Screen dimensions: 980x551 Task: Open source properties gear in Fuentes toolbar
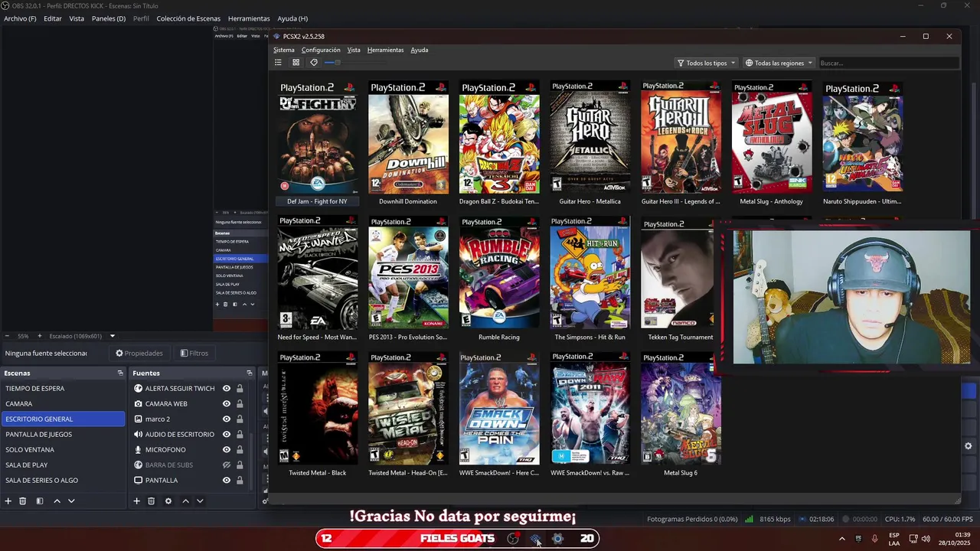[168, 501]
